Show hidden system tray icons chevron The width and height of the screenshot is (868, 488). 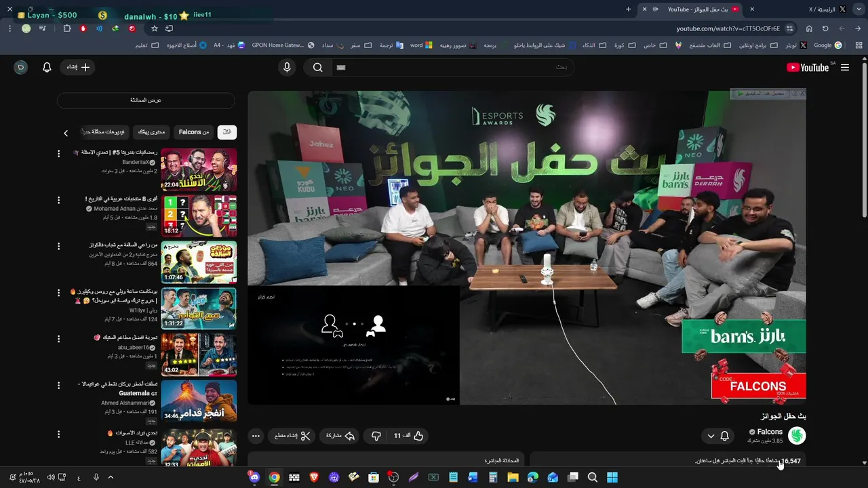pyautogui.click(x=111, y=477)
